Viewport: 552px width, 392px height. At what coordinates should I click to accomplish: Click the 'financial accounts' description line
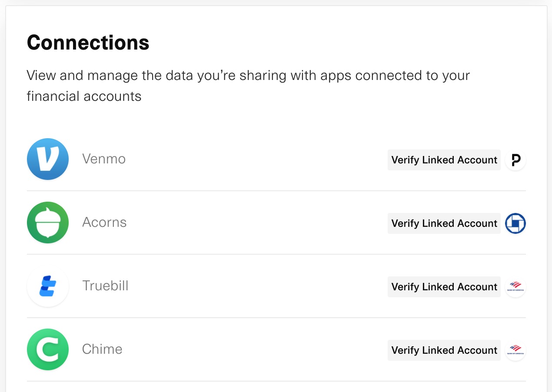click(x=84, y=96)
